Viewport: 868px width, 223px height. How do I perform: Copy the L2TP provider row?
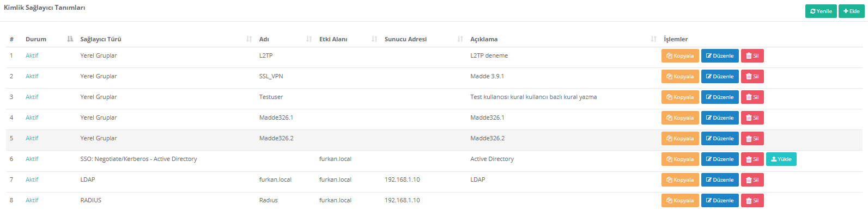pos(680,56)
